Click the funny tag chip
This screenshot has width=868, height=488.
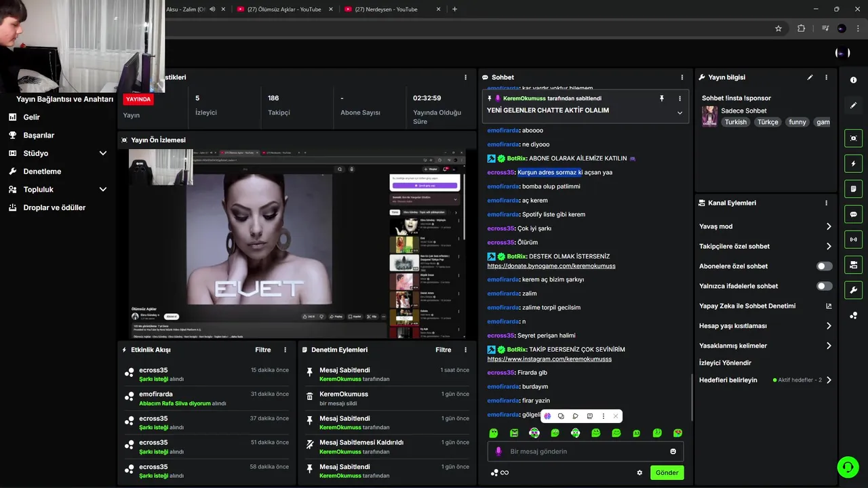point(797,122)
